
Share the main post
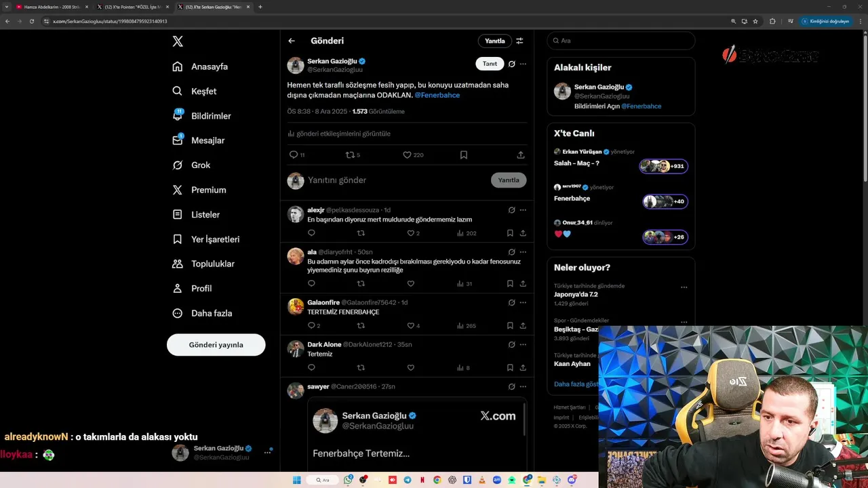[x=521, y=155]
